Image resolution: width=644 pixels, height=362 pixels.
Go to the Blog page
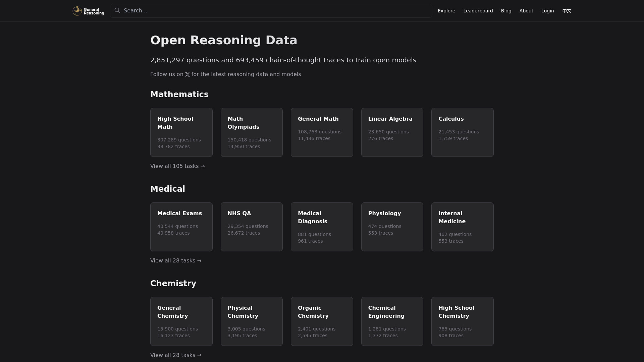click(x=506, y=11)
